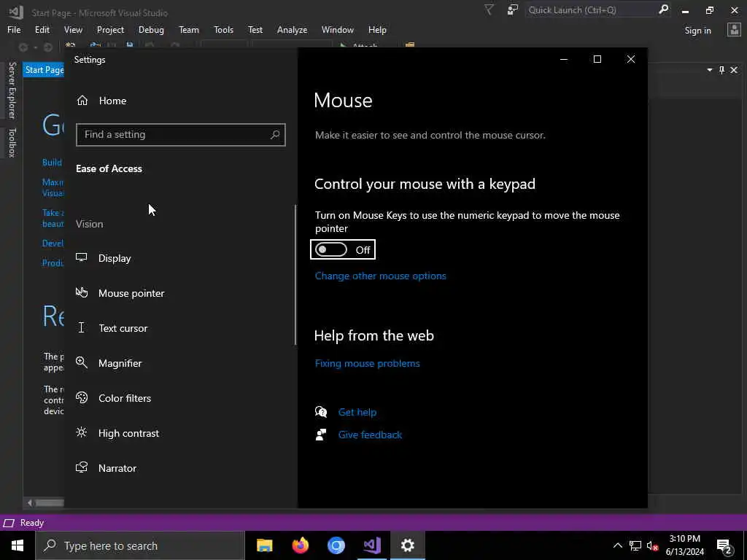747x560 pixels.
Task: Open the Project menu in Visual Studio
Action: click(110, 29)
